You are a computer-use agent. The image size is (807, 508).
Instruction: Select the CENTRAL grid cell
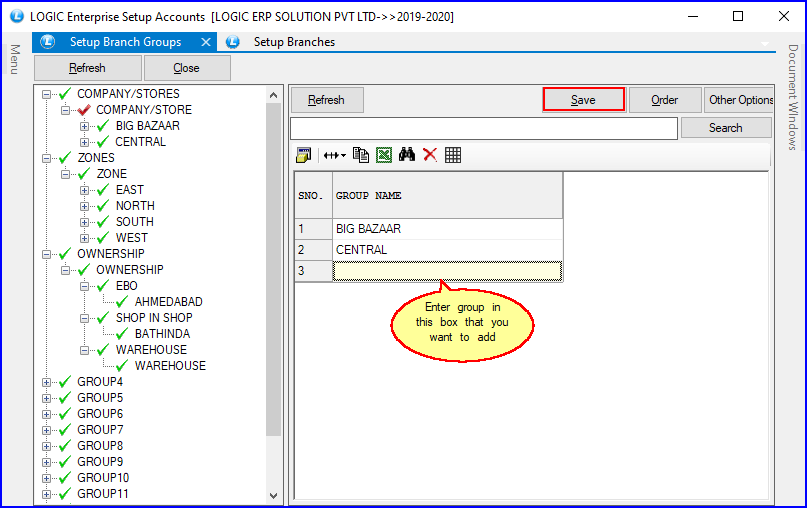pos(447,250)
